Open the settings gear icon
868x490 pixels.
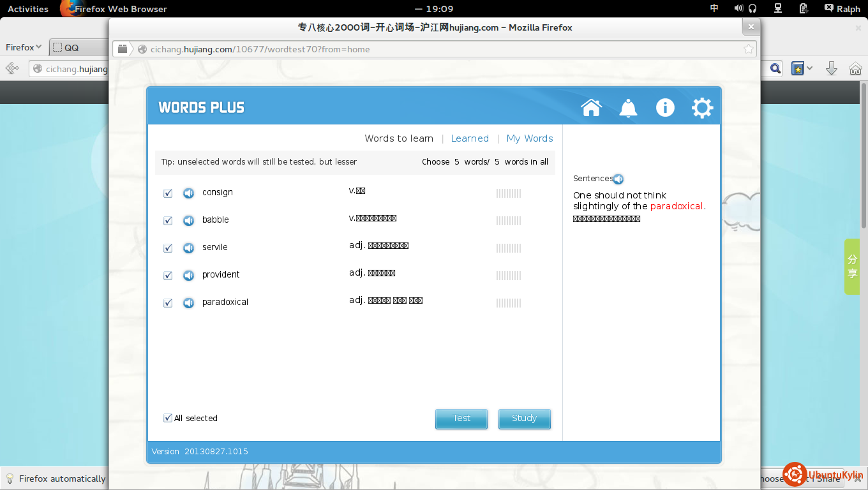(702, 108)
